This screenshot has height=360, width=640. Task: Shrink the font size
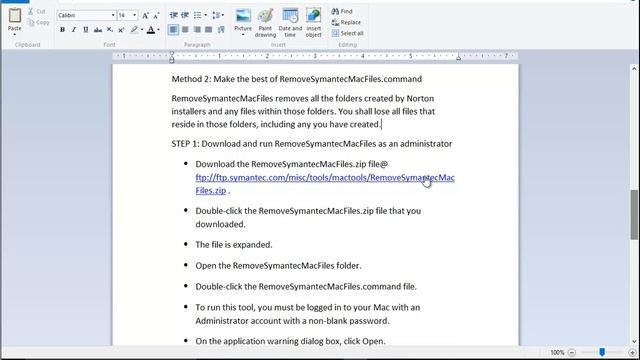[156, 16]
